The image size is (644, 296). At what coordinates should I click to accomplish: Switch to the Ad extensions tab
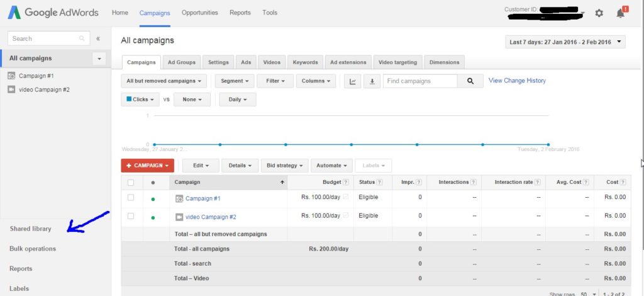[x=348, y=62]
